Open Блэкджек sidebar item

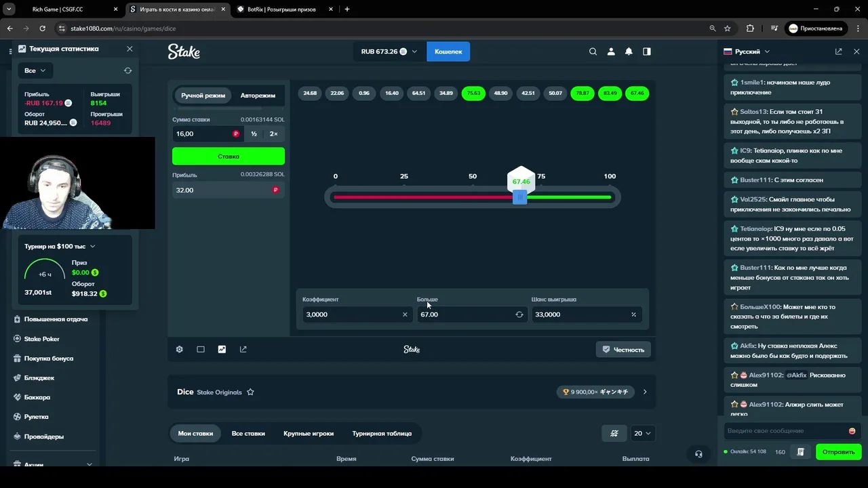[x=39, y=378]
